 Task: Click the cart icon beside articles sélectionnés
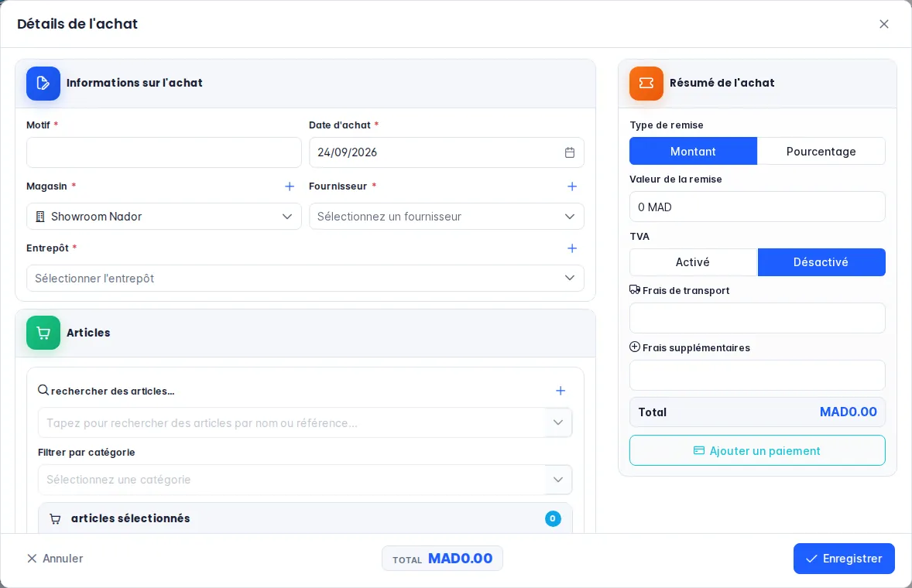(55, 519)
